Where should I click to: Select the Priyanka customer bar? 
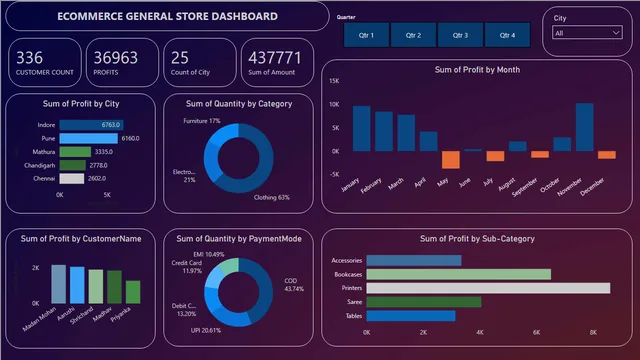pyautogui.click(x=133, y=292)
